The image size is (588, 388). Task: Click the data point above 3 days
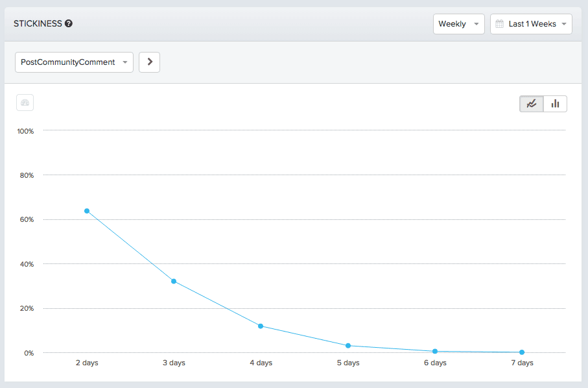click(x=174, y=281)
